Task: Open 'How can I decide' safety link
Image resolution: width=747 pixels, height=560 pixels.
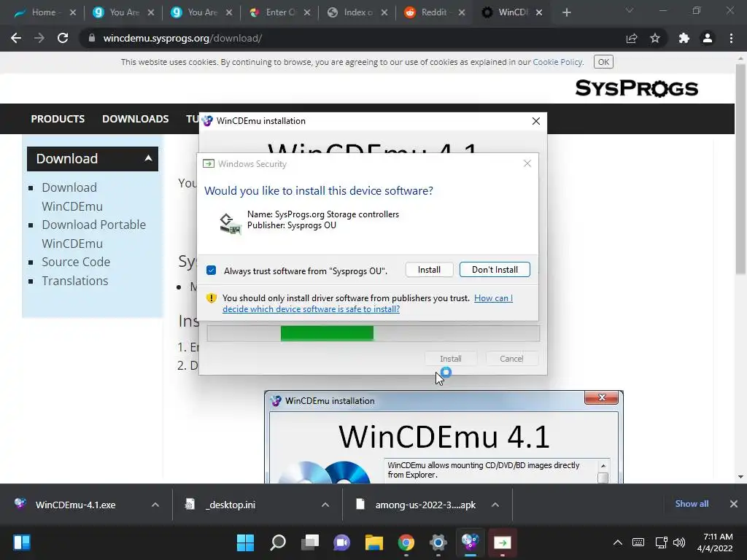Action: [368, 303]
